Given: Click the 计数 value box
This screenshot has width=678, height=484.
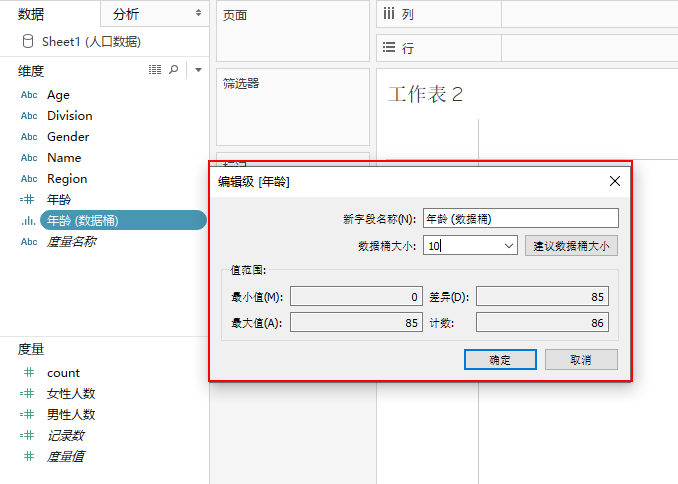Looking at the screenshot, I should pos(542,322).
